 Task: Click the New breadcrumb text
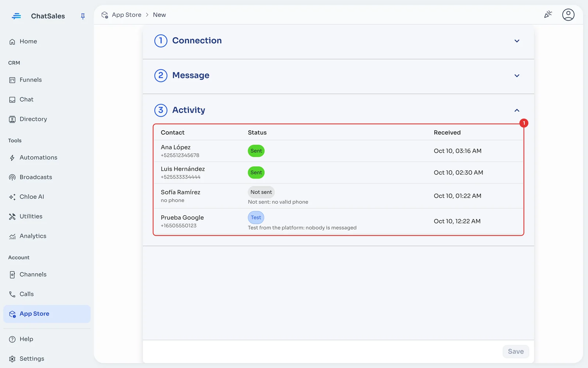pos(159,15)
